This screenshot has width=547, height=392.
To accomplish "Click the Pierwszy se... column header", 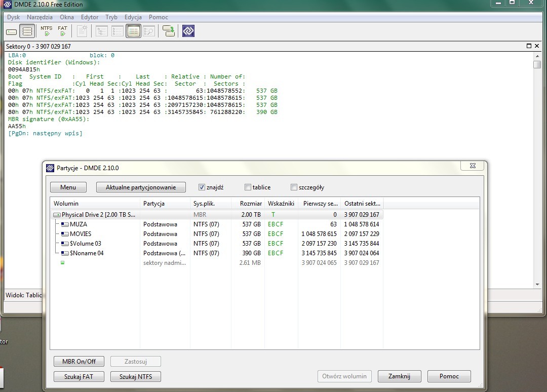I will coord(319,203).
